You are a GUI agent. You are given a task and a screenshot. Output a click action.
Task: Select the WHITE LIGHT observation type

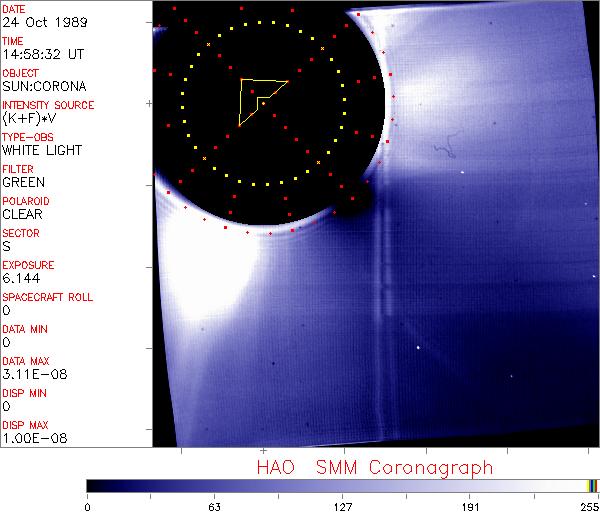(x=42, y=151)
